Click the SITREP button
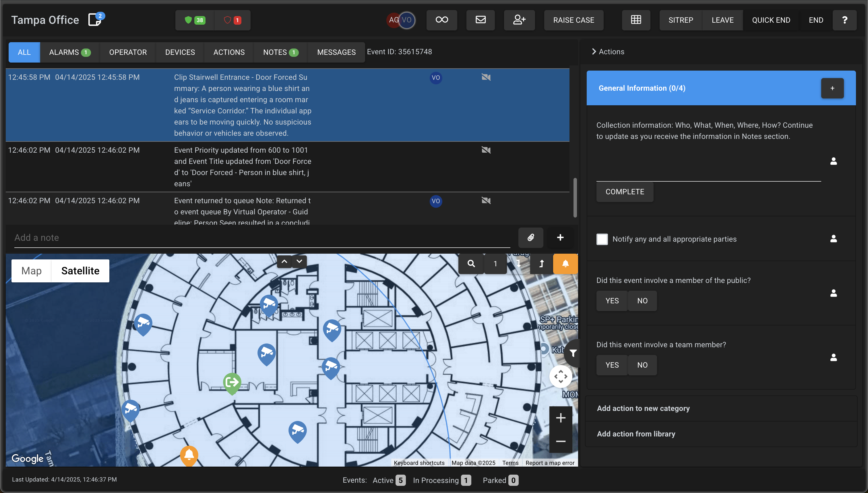The image size is (868, 493). 680,20
